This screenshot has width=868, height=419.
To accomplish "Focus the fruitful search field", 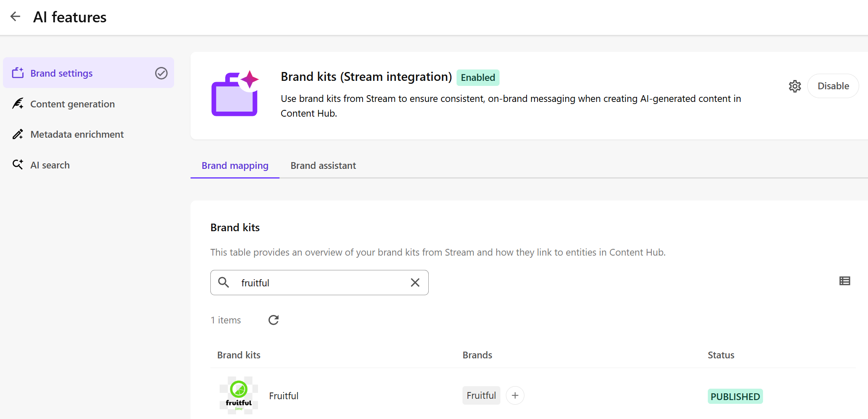I will (320, 283).
